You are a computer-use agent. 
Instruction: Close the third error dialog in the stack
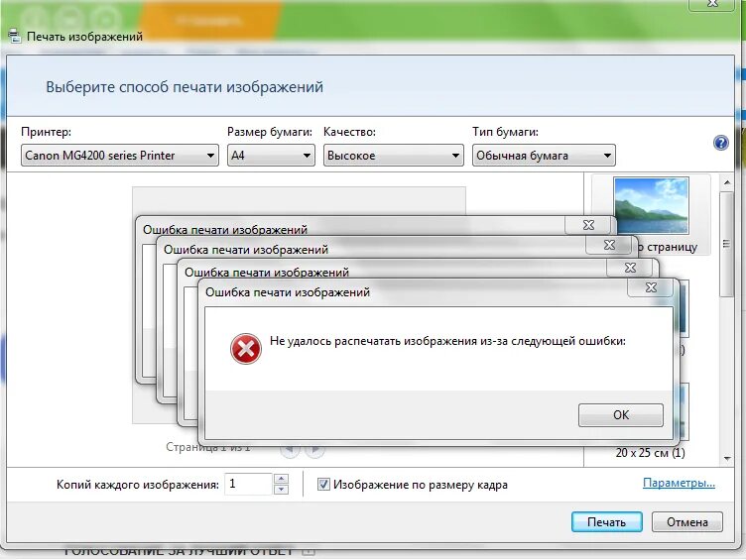630,268
